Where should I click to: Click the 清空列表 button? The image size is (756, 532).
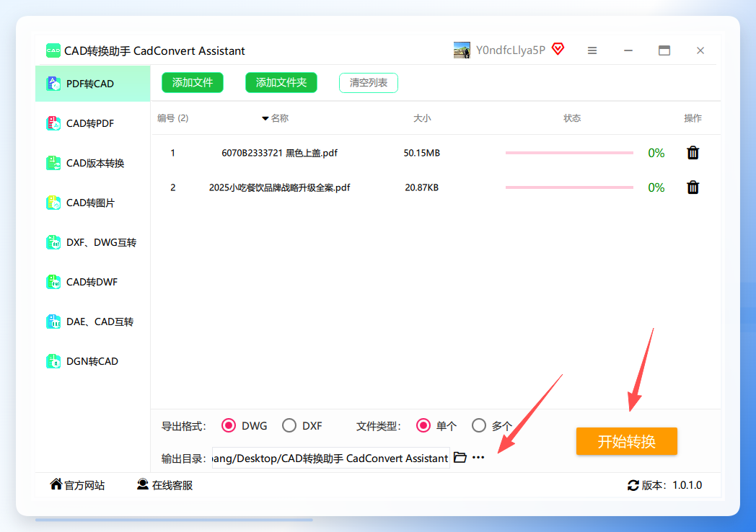tap(369, 82)
